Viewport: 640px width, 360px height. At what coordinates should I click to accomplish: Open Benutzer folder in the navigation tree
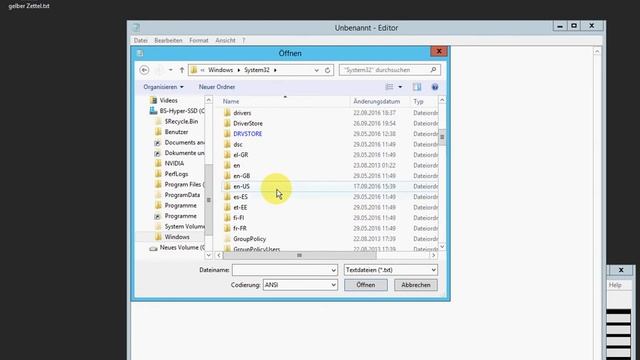[176, 132]
